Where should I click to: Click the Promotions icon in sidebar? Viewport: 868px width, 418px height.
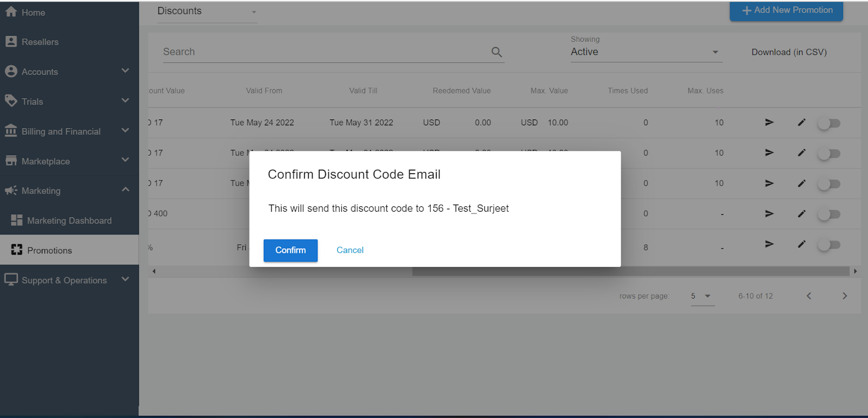[17, 250]
